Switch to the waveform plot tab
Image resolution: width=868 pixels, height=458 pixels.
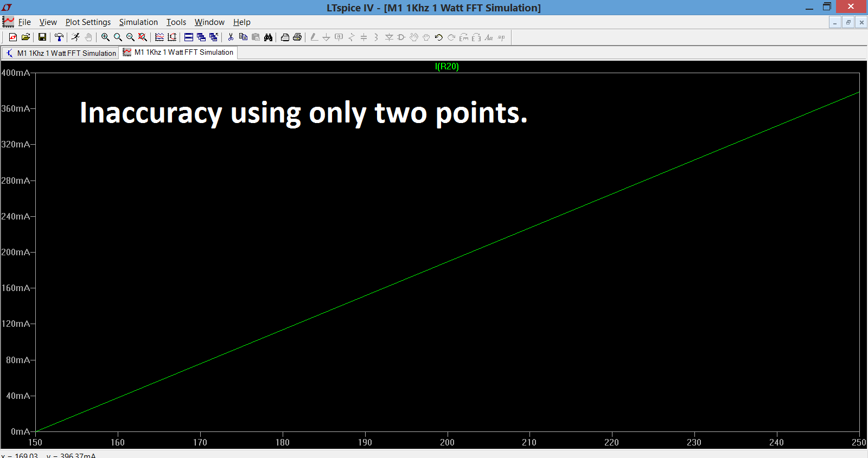pyautogui.click(x=178, y=52)
